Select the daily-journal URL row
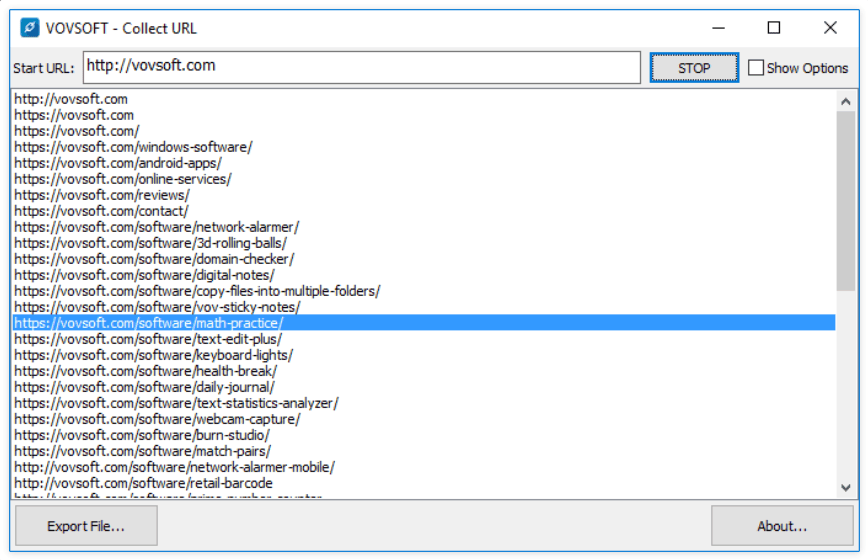The height and width of the screenshot is (560, 868). [424, 387]
